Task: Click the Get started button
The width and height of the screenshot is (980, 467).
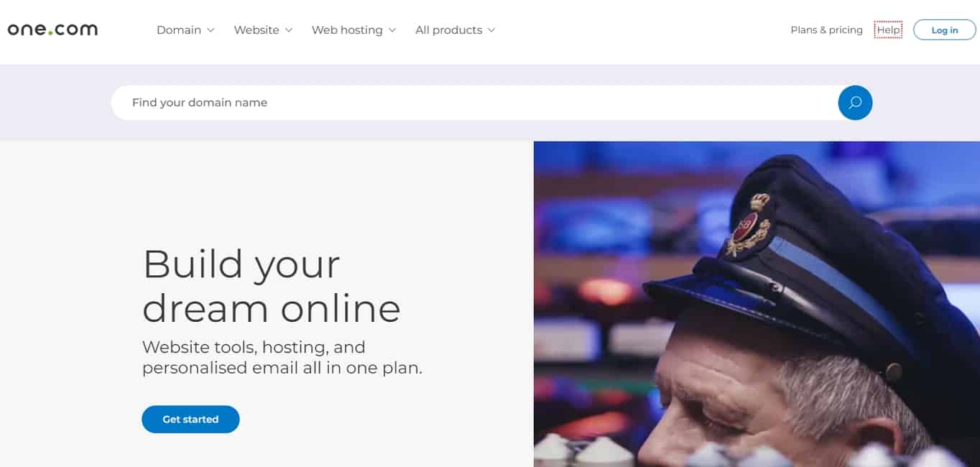Action: (190, 420)
